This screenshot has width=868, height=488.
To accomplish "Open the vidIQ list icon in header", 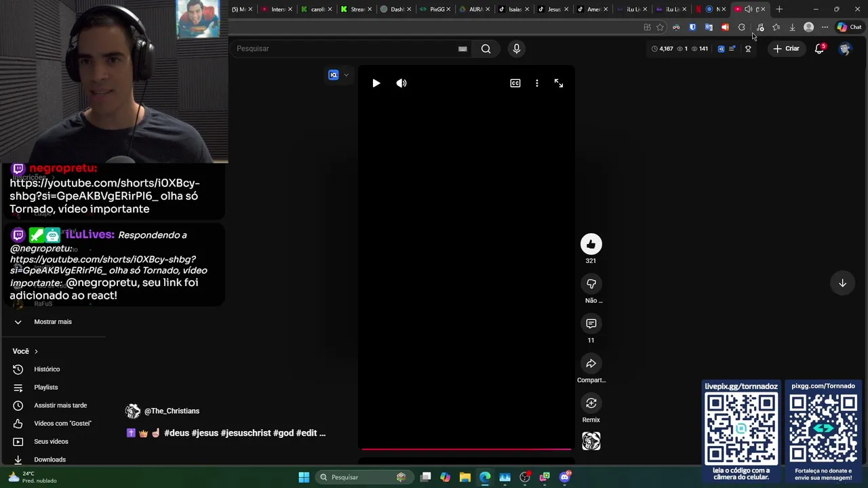I will tap(732, 49).
